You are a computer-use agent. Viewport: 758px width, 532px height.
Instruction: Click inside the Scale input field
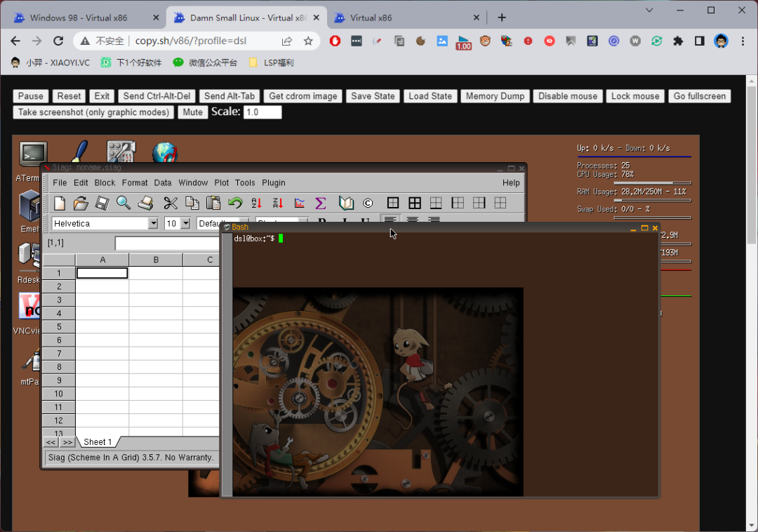click(262, 112)
